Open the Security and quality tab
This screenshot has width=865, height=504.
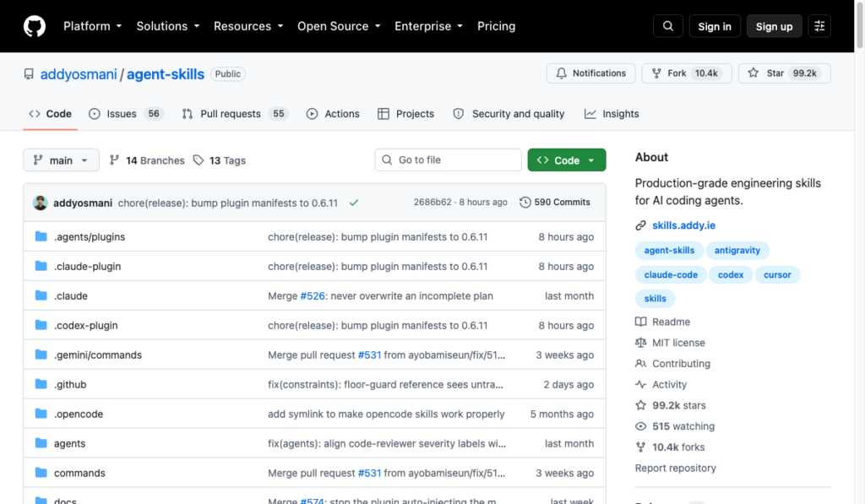click(509, 114)
